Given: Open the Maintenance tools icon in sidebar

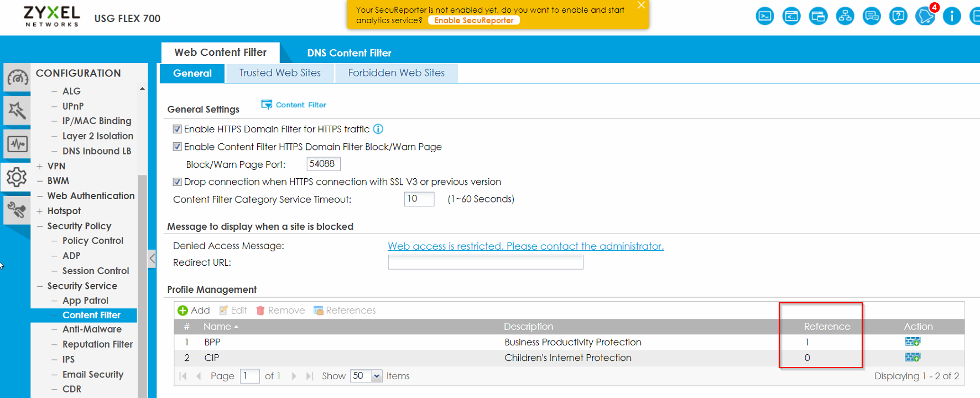Looking at the screenshot, I should [x=17, y=210].
